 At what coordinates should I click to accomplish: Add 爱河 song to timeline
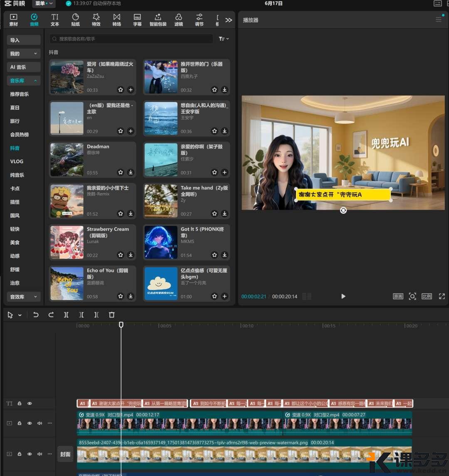pos(131,90)
